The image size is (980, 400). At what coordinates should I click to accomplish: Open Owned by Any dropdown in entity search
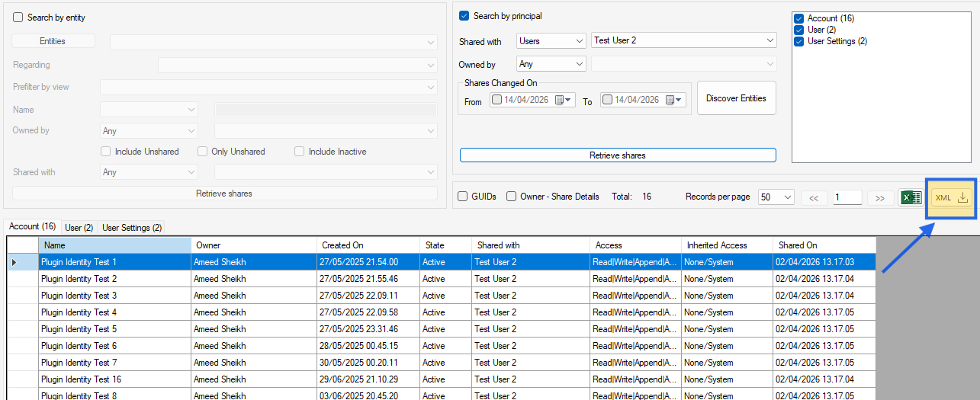[149, 131]
